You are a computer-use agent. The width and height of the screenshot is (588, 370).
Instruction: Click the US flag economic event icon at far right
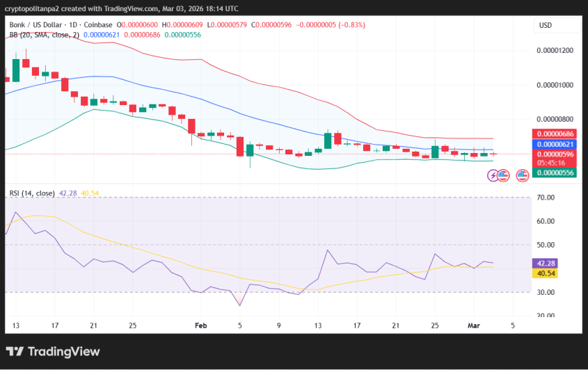[x=522, y=176]
